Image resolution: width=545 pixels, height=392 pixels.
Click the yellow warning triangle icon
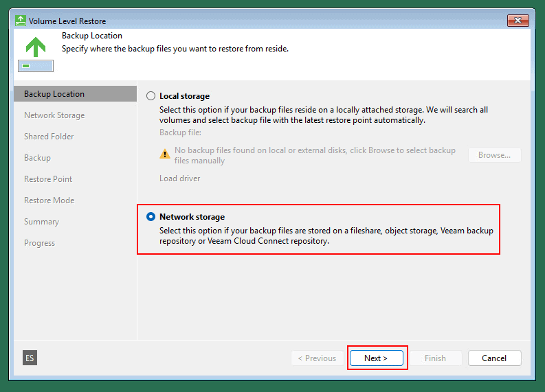click(x=165, y=154)
